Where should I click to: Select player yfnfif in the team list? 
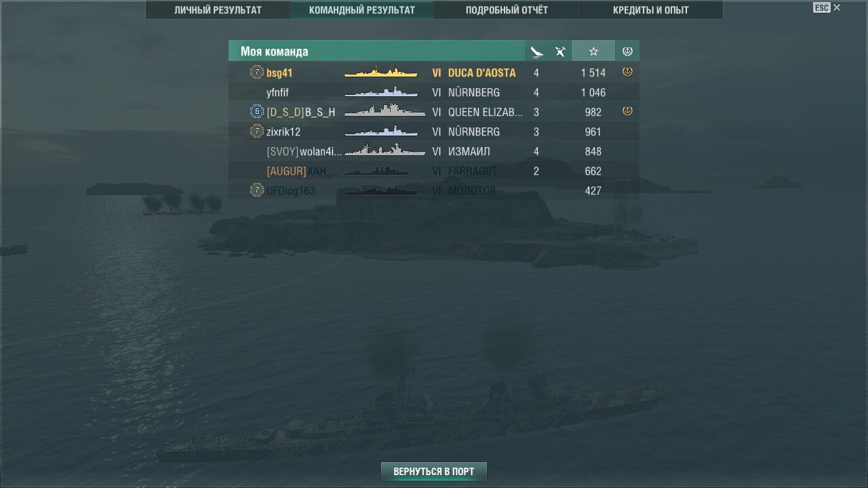[277, 92]
